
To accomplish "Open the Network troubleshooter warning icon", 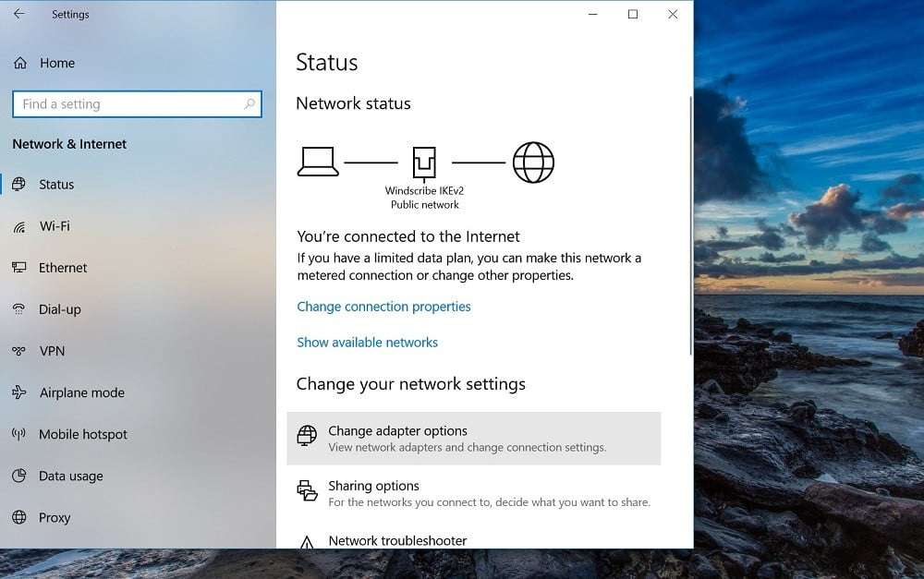I will click(308, 543).
